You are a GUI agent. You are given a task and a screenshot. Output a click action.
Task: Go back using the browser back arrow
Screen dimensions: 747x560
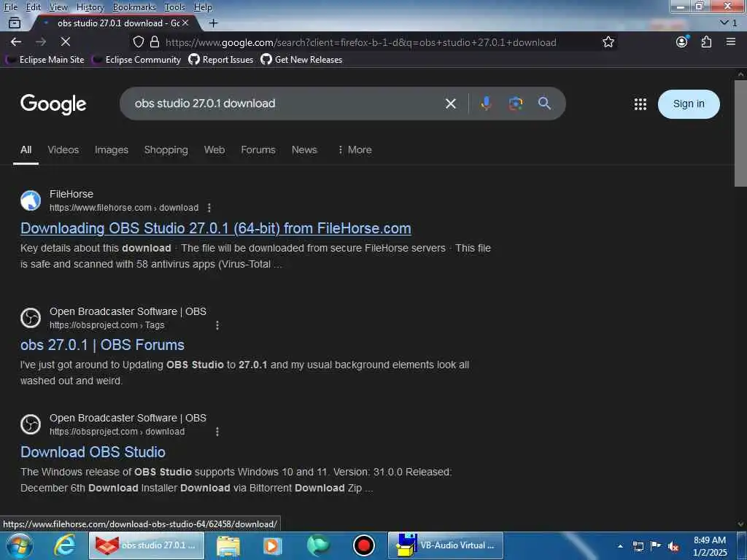[x=16, y=42]
